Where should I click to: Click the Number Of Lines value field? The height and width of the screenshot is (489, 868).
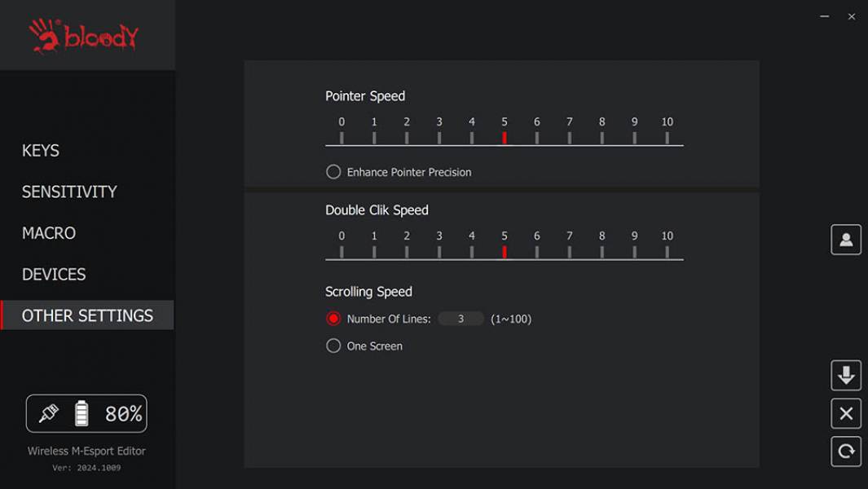(x=460, y=319)
